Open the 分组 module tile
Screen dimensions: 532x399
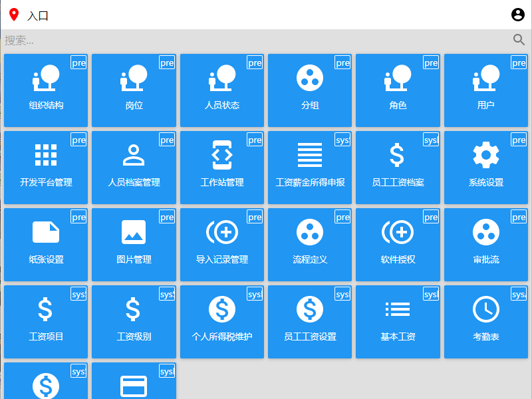click(310, 90)
